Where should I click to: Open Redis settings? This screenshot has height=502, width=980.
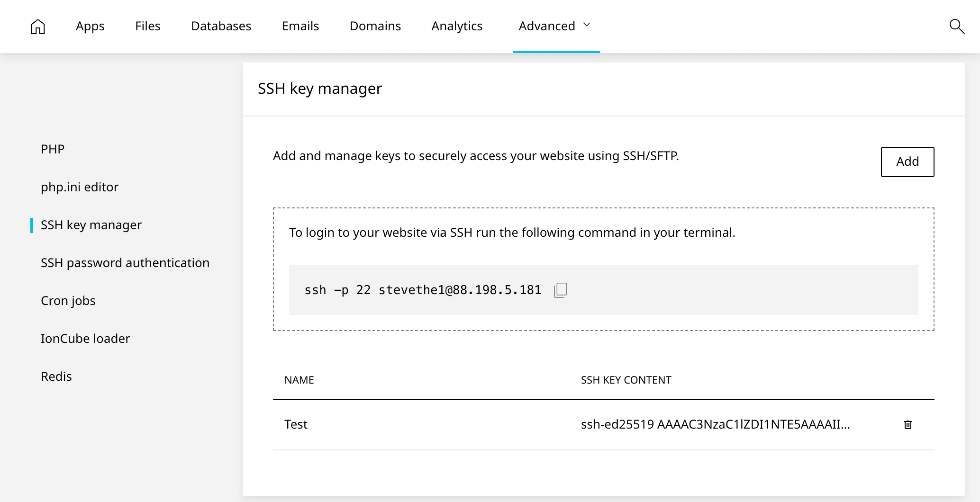[56, 376]
